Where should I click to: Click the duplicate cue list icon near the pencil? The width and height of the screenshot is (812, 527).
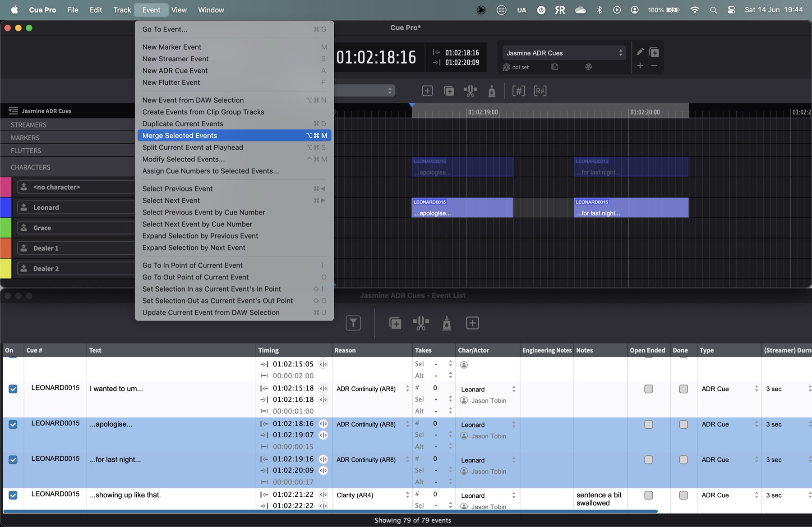pyautogui.click(x=654, y=52)
